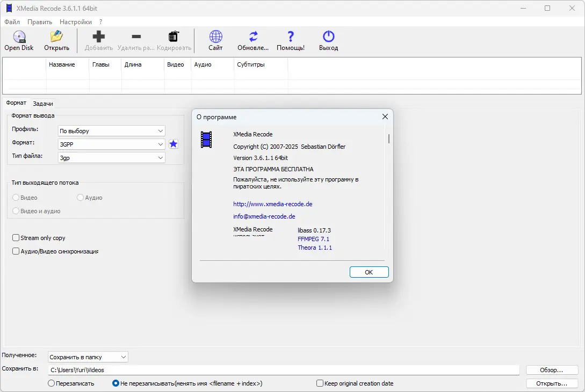Image resolution: width=585 pixels, height=392 pixels.
Task: Click the film strip icon in dialog
Action: (206, 140)
